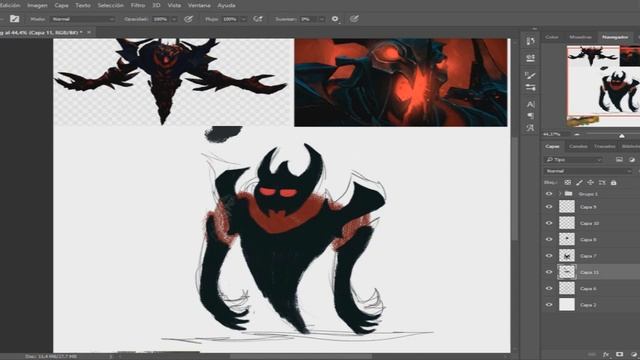
Task: Open the Selección menu
Action: 111,5
